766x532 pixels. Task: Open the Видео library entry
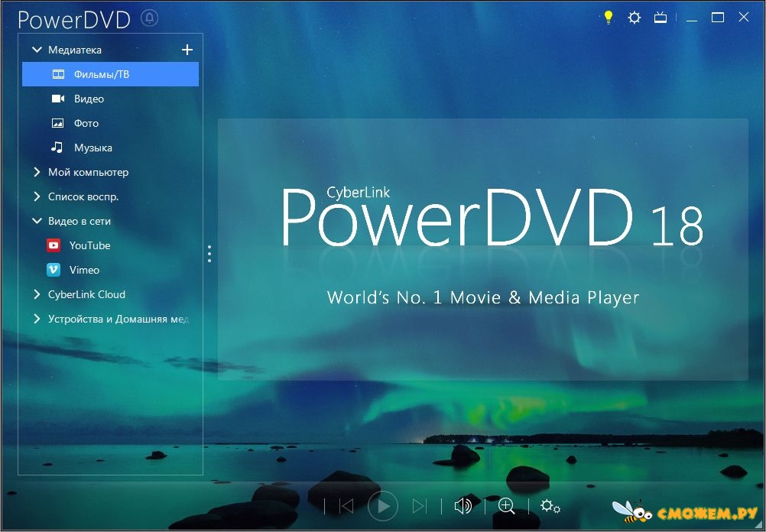(110, 99)
